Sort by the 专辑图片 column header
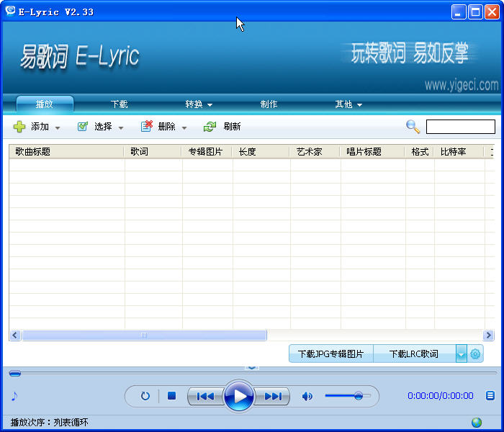The image size is (504, 432). coord(207,151)
